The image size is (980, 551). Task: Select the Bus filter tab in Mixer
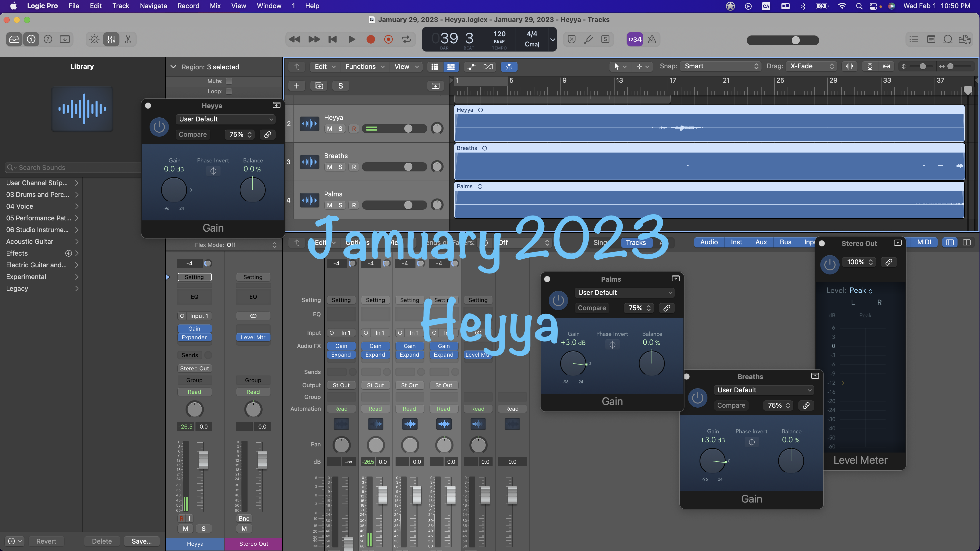pos(785,242)
